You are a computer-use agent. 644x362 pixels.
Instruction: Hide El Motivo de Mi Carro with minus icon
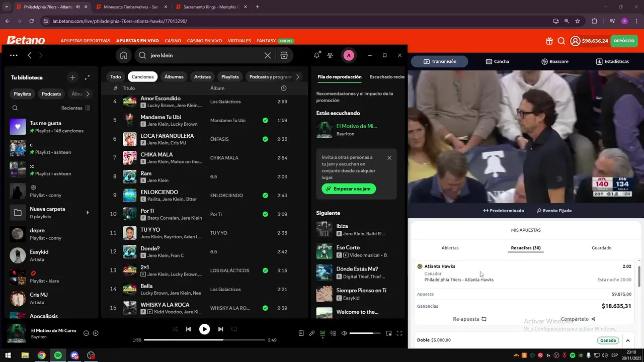[x=86, y=333]
